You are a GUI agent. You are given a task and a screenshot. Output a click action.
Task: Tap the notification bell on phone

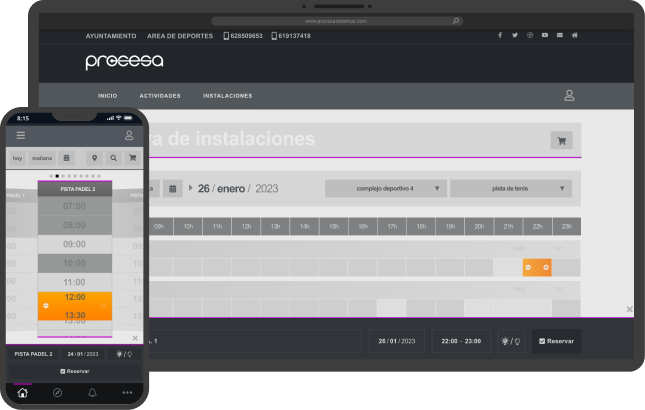[x=92, y=393]
